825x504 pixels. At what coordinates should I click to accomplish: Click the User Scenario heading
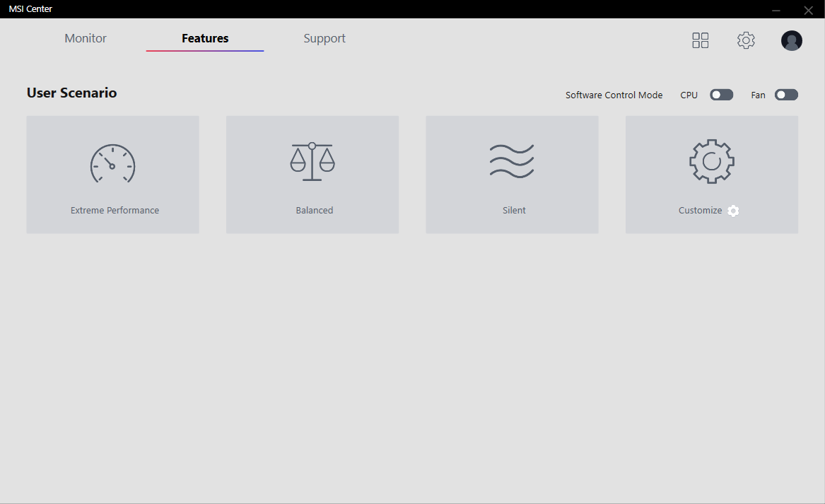[x=71, y=93]
